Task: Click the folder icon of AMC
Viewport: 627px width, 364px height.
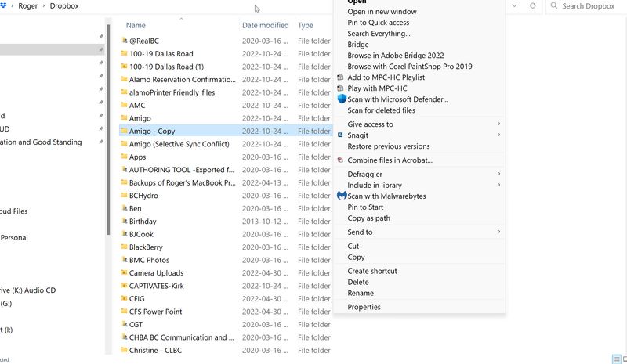Action: pyautogui.click(x=124, y=105)
